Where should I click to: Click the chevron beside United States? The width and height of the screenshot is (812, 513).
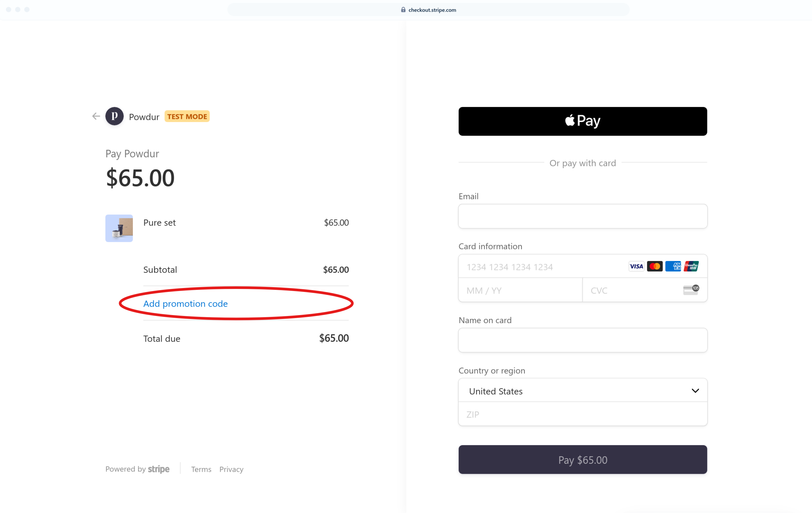(695, 391)
